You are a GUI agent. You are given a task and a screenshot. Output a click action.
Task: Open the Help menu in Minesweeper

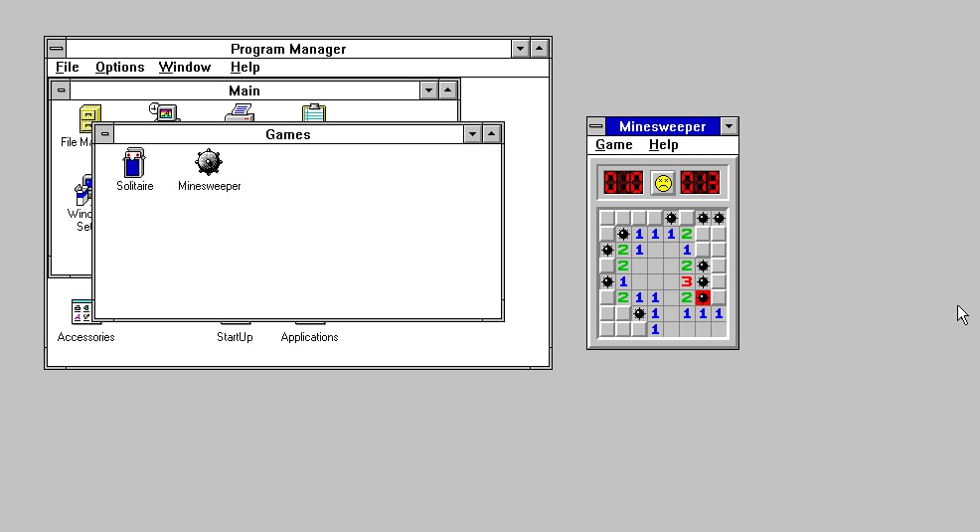663,145
